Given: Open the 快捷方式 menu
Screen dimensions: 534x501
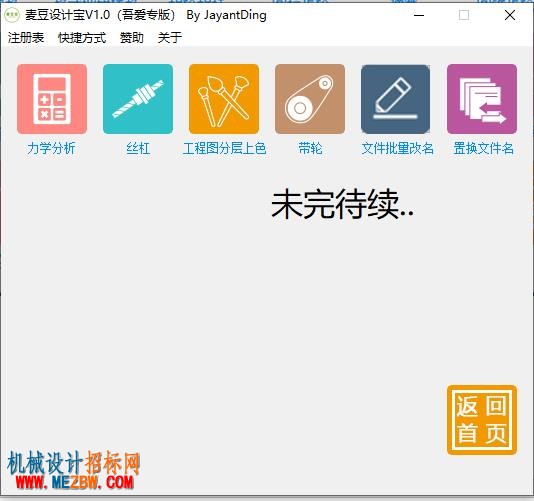Looking at the screenshot, I should tap(82, 37).
